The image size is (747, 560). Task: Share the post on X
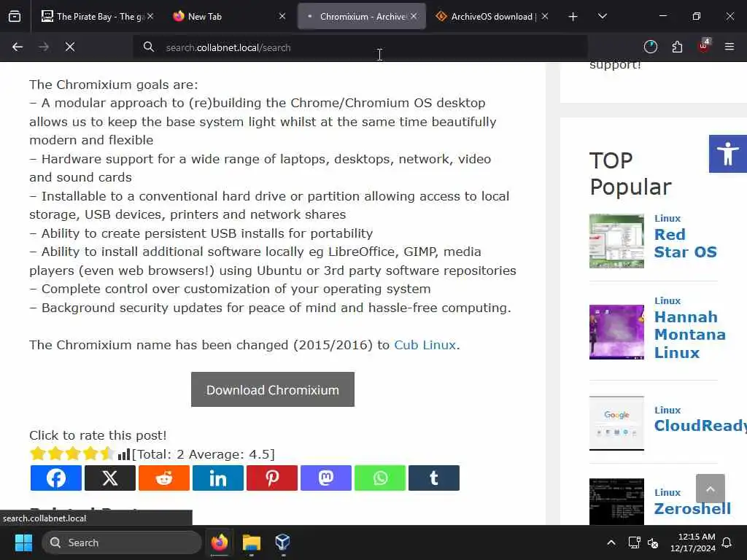(x=110, y=478)
